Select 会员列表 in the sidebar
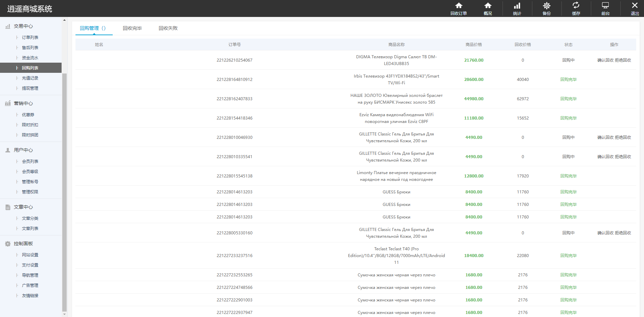Viewport: 644px width, 317px height. [x=30, y=162]
